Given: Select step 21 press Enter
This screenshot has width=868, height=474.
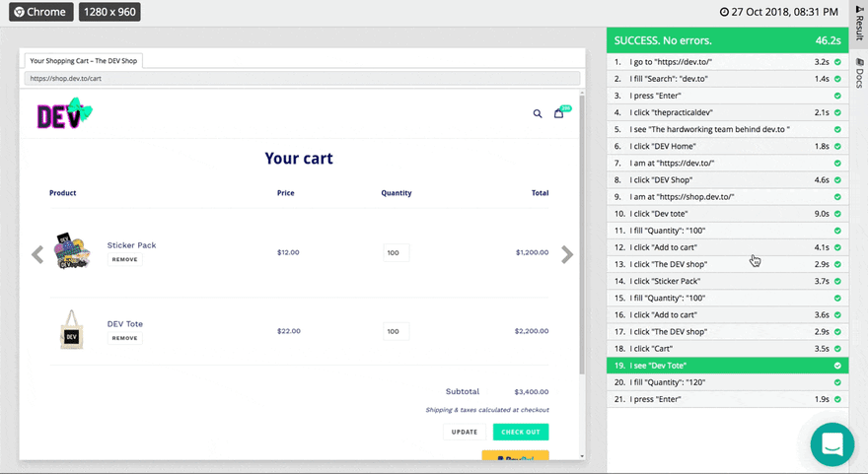Looking at the screenshot, I should pos(727,399).
